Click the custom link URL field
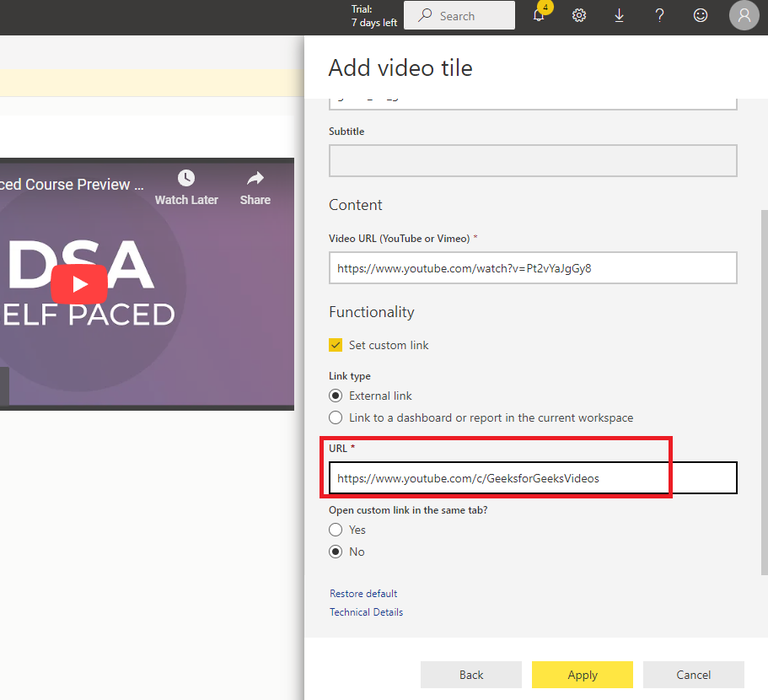Viewport: 768px width, 700px height. [533, 478]
